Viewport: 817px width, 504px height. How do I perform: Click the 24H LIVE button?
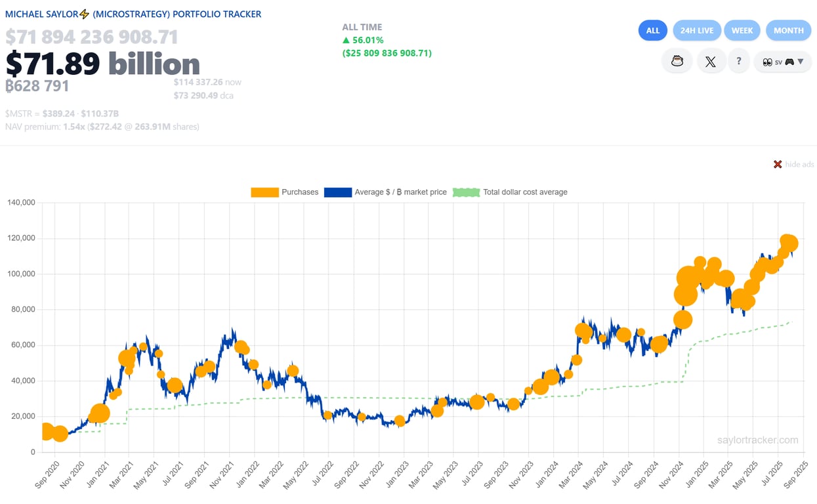[697, 30]
